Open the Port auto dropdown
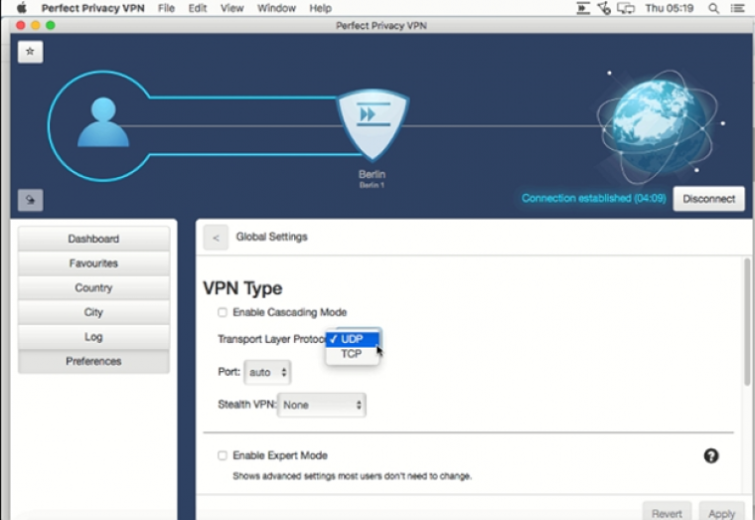This screenshot has height=520, width=755. 267,372
